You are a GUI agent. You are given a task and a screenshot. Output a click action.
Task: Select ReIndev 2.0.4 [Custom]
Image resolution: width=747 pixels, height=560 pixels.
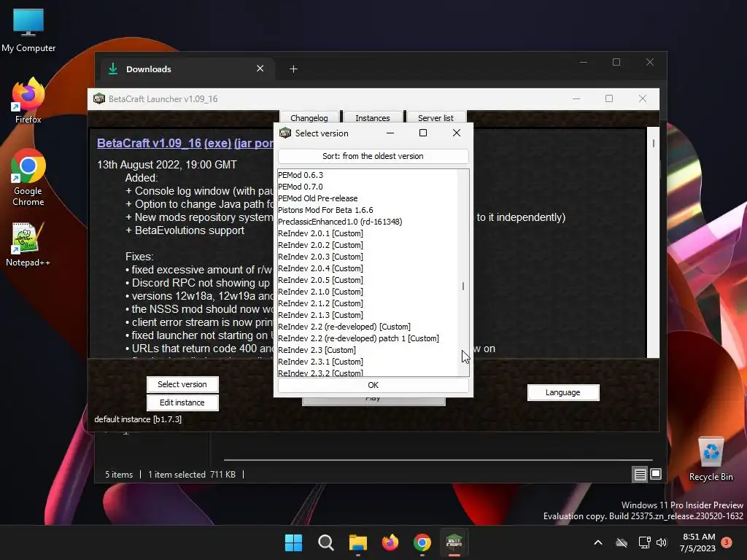pyautogui.click(x=368, y=268)
